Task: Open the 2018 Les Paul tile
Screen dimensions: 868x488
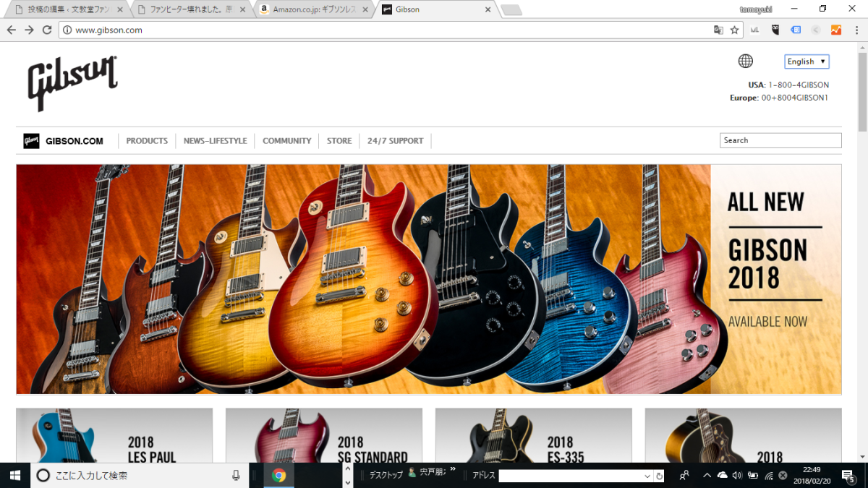Action: [114, 435]
